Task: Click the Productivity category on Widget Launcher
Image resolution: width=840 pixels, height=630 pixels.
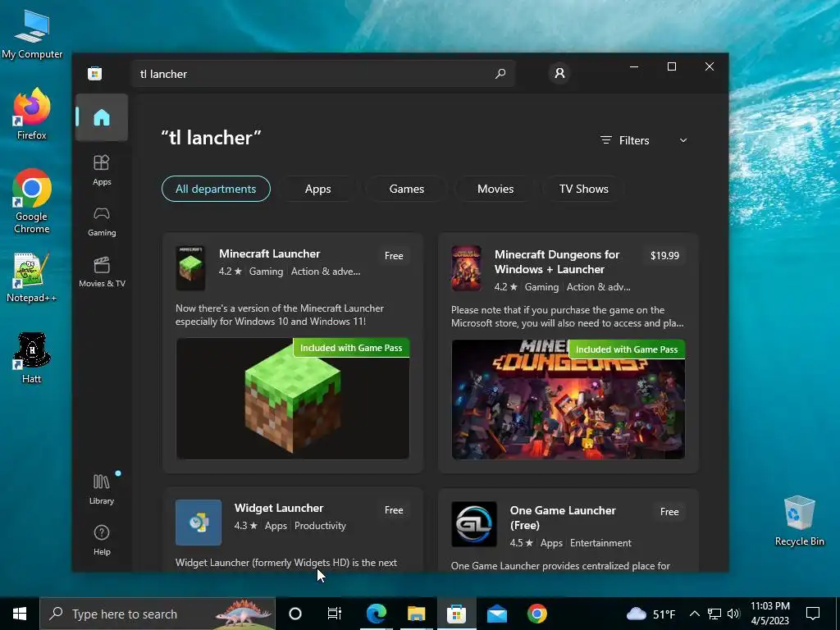Action: [x=320, y=526]
